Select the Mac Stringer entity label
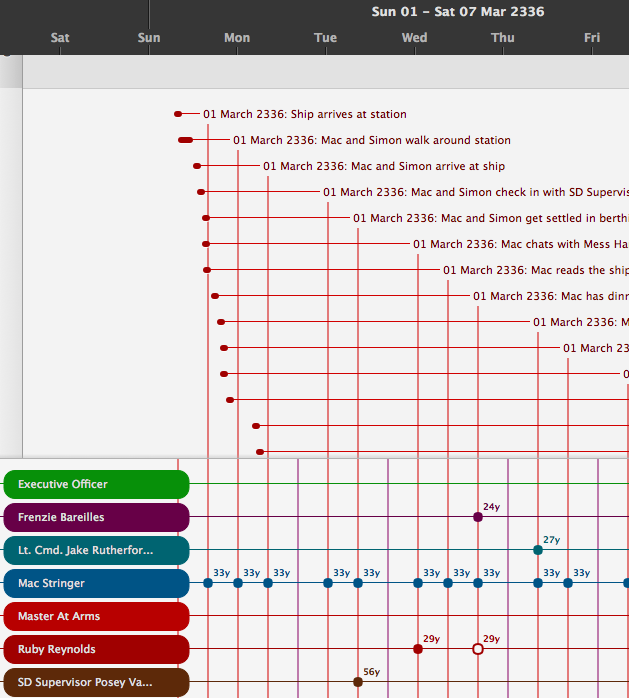 96,583
